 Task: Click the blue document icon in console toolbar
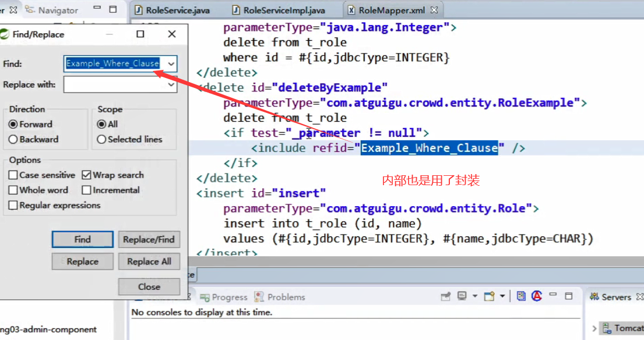pyautogui.click(x=521, y=296)
